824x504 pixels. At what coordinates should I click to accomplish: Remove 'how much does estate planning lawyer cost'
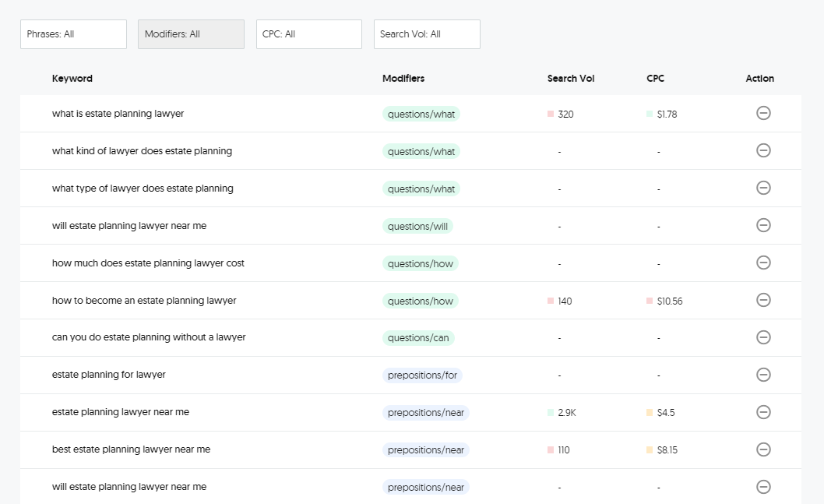click(x=763, y=263)
